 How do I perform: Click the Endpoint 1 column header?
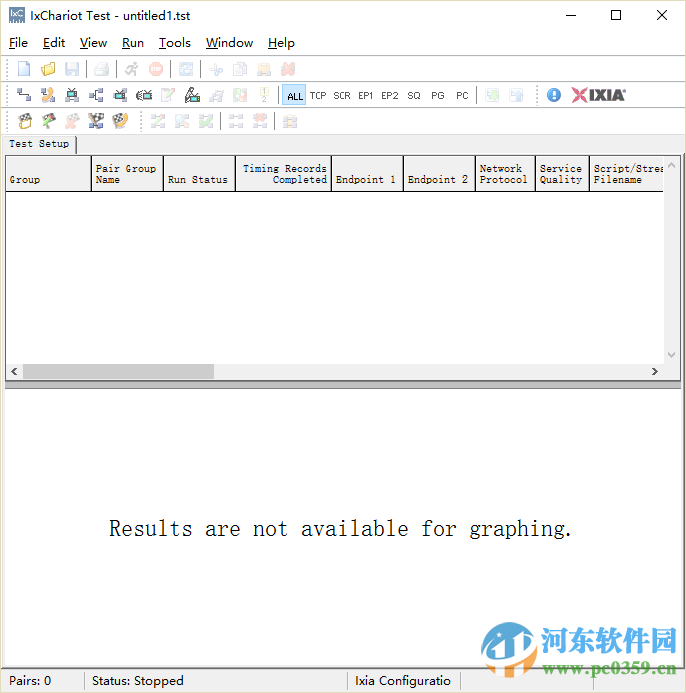(x=367, y=174)
